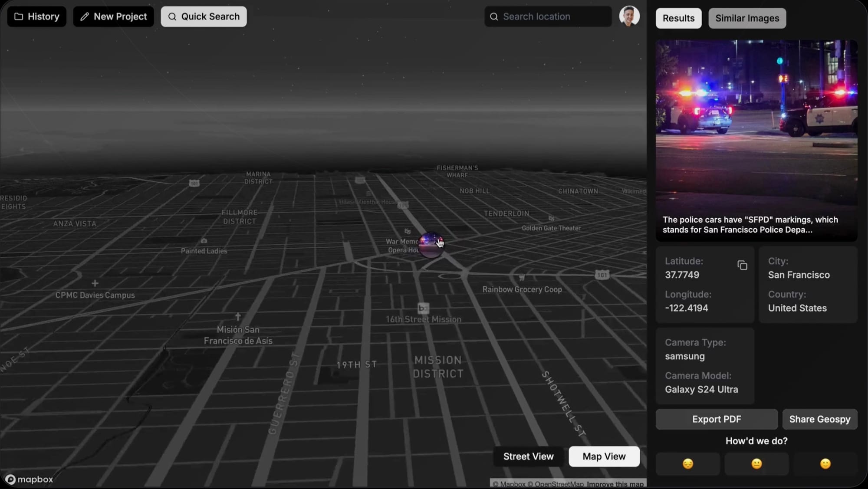Image resolution: width=868 pixels, height=489 pixels.
Task: Open the Improve this map link
Action: click(615, 484)
